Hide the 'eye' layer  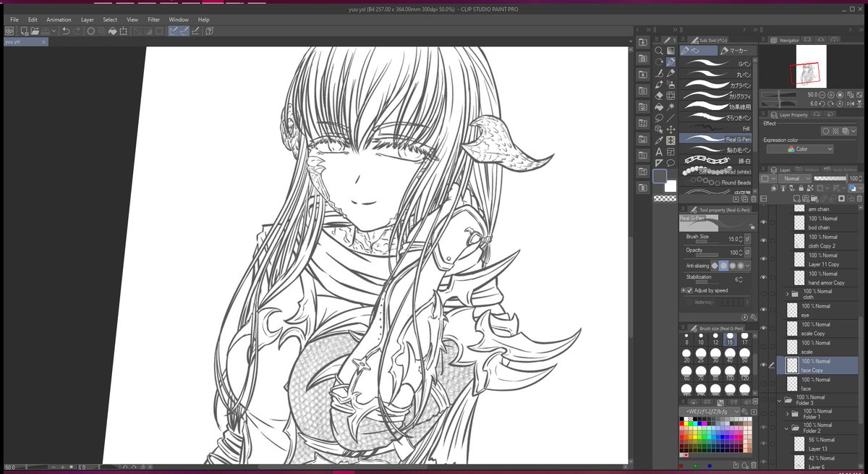click(763, 310)
